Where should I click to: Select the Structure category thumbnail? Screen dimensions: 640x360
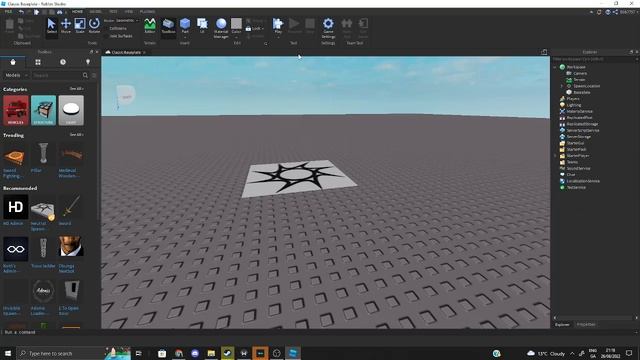(43, 110)
